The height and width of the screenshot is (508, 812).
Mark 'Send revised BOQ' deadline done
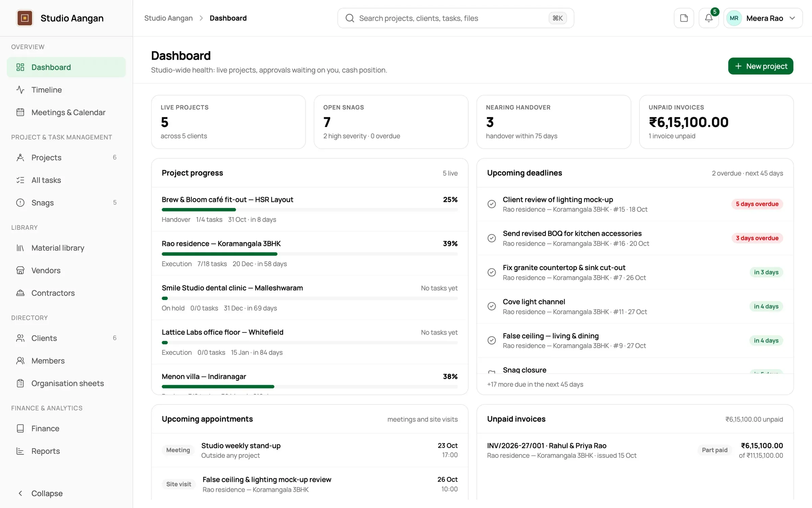tap(492, 238)
